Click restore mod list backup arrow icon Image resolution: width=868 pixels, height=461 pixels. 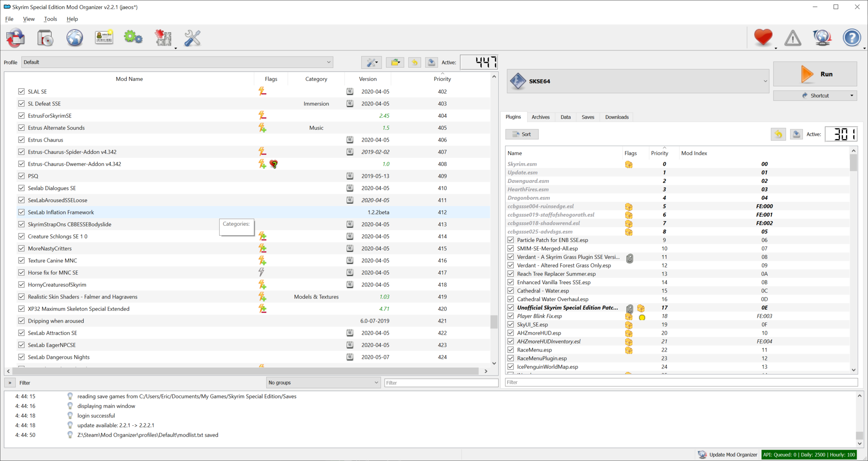pyautogui.click(x=415, y=62)
